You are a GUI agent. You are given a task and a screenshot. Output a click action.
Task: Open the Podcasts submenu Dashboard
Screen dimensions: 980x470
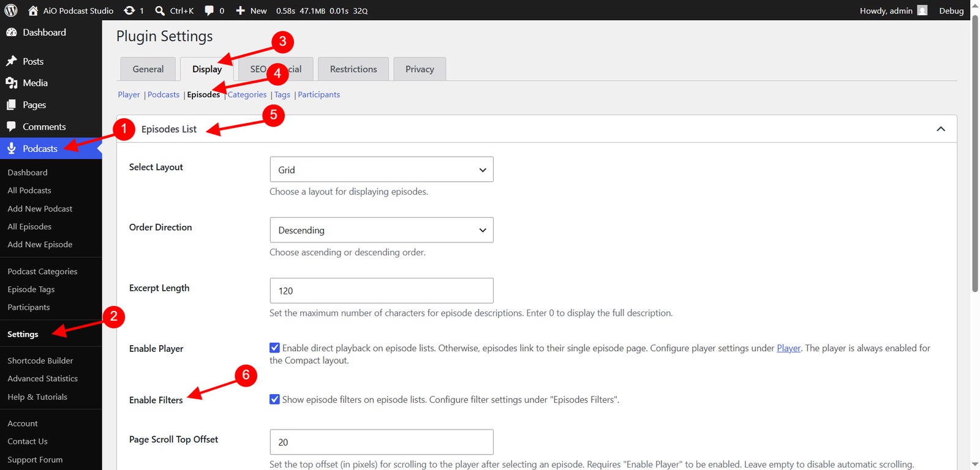[28, 173]
